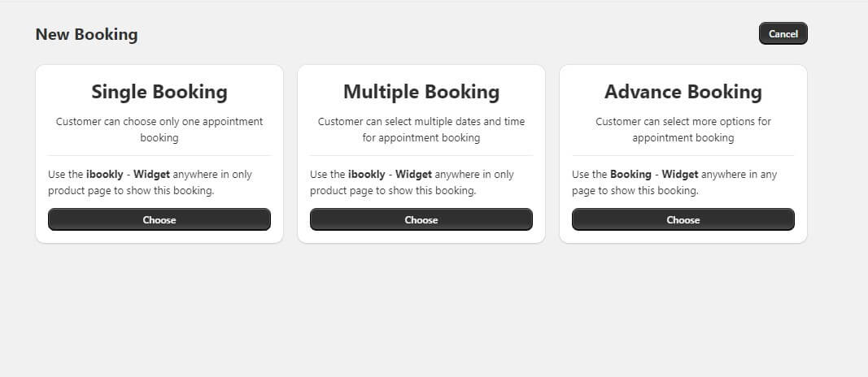Click the Cancel button
This screenshot has height=377, width=868.
(783, 33)
